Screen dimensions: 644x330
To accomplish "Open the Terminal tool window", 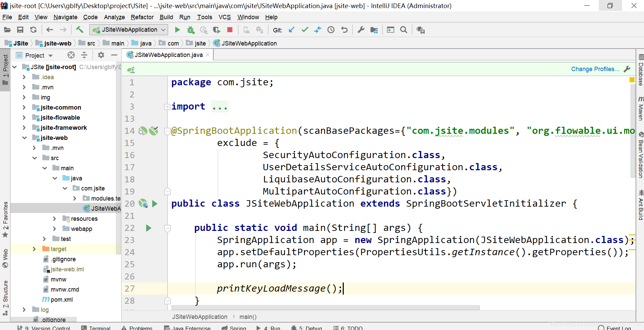I will pos(96,328).
